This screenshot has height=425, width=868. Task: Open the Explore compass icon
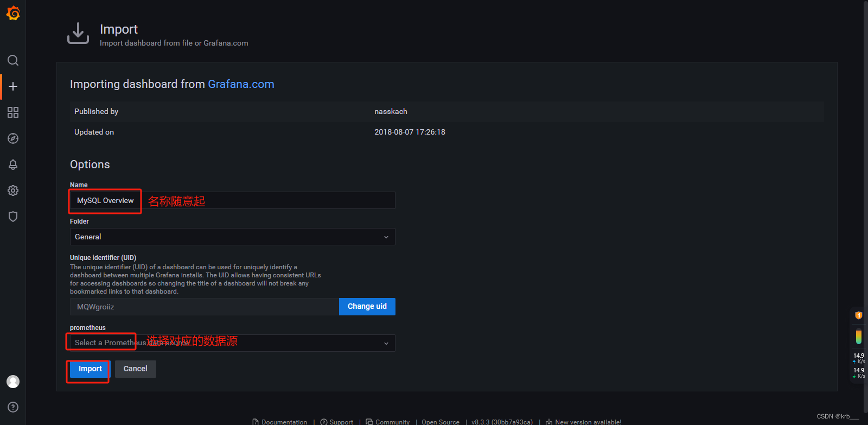(x=13, y=138)
